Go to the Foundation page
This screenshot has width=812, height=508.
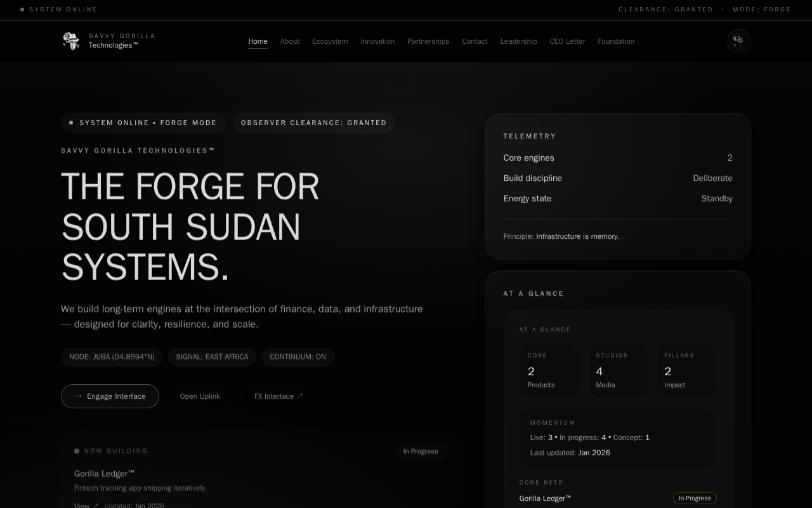tap(616, 41)
